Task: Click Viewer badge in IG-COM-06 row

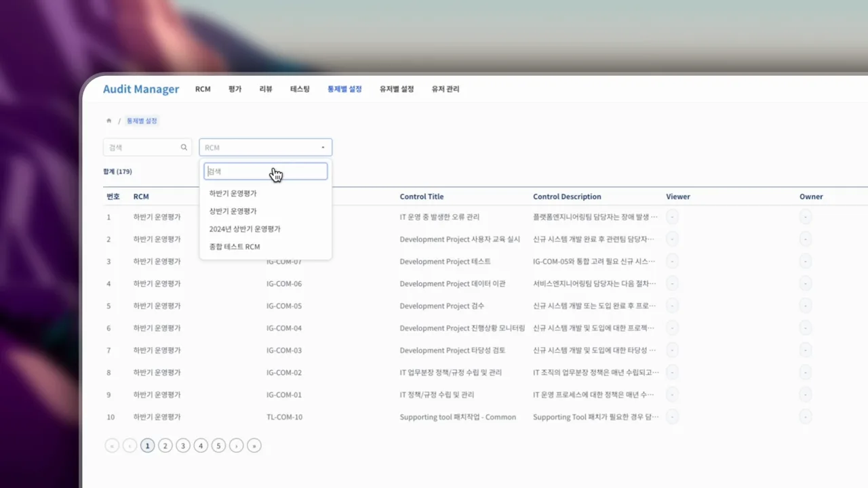Action: point(672,283)
